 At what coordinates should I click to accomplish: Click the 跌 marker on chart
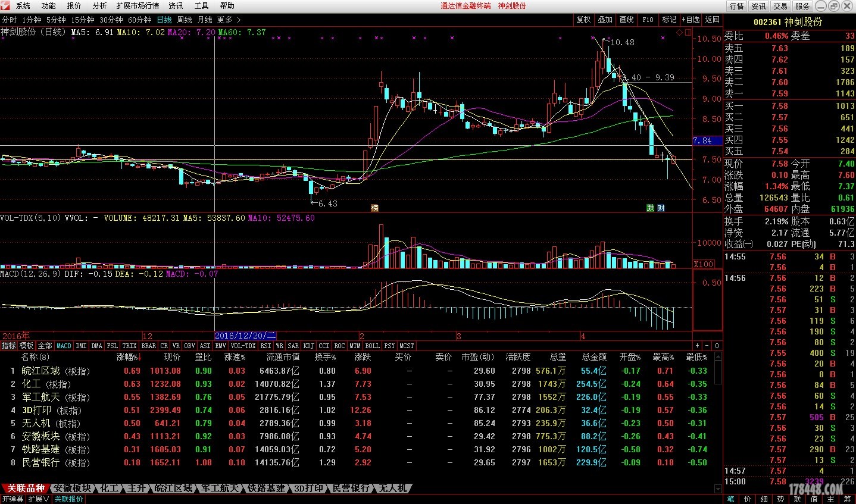click(651, 208)
